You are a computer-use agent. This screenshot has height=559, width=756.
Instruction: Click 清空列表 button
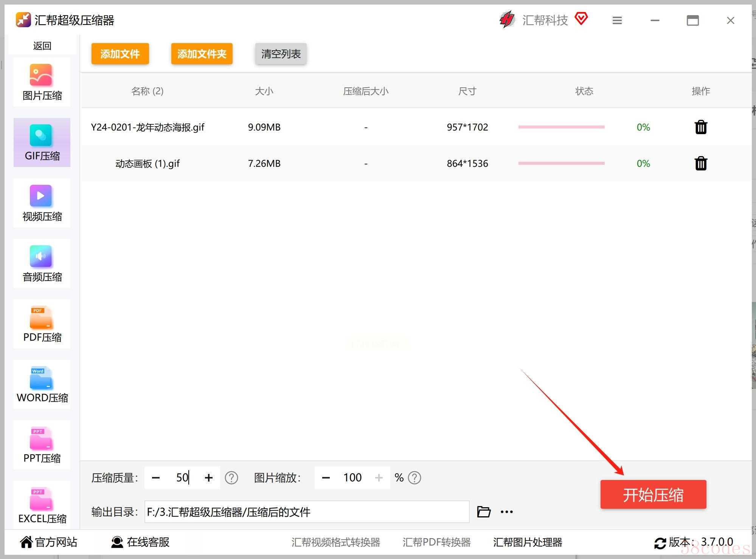(281, 54)
